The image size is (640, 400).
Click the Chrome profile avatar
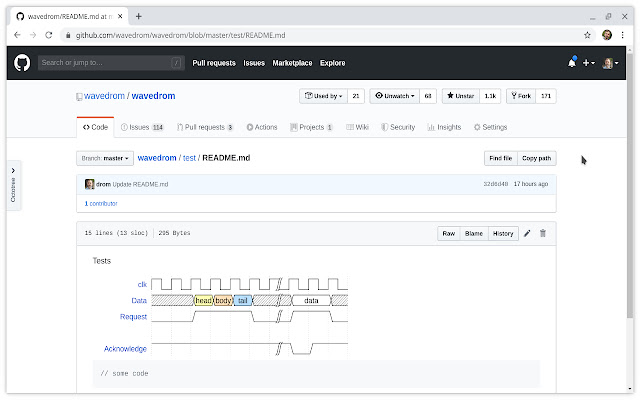607,35
